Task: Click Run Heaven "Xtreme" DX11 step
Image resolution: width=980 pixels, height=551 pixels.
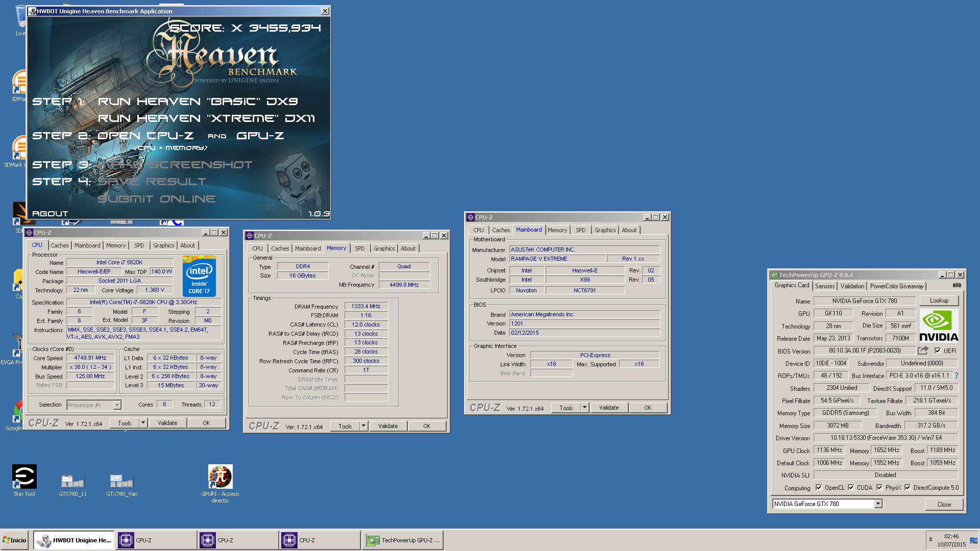Action: [206, 118]
